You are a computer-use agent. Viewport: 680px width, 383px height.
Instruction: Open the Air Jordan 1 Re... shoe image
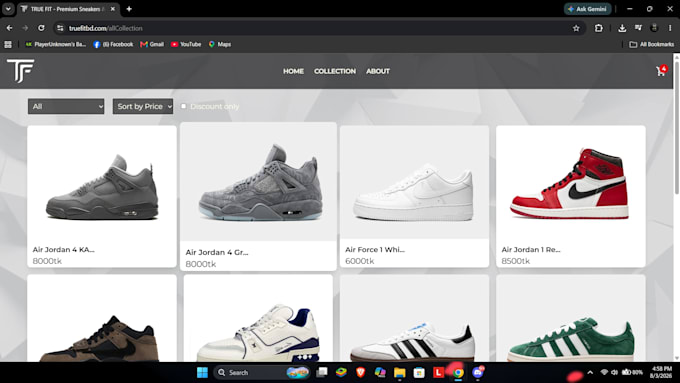pyautogui.click(x=571, y=183)
